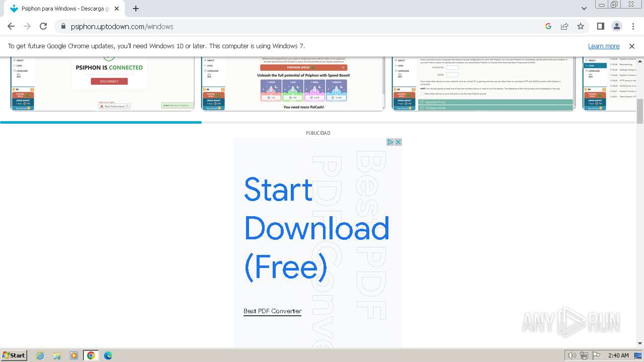Click the screenshot gallery progress bar

point(318,122)
